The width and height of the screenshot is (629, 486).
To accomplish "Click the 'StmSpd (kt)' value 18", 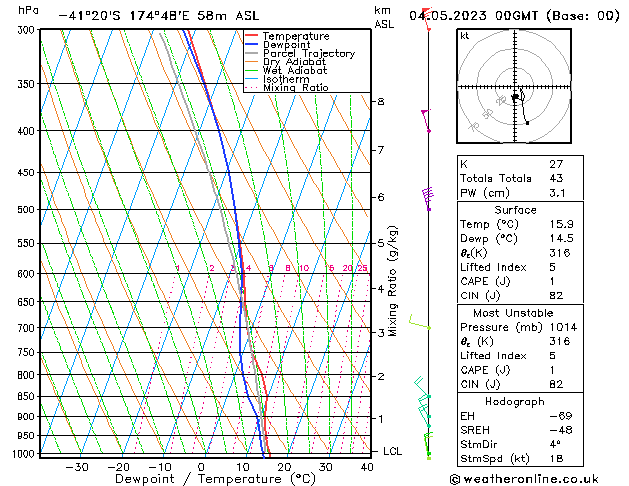I will coord(556,458).
